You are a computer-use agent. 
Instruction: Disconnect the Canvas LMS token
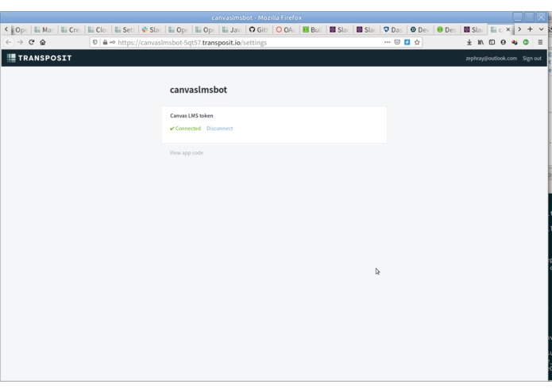[219, 129]
